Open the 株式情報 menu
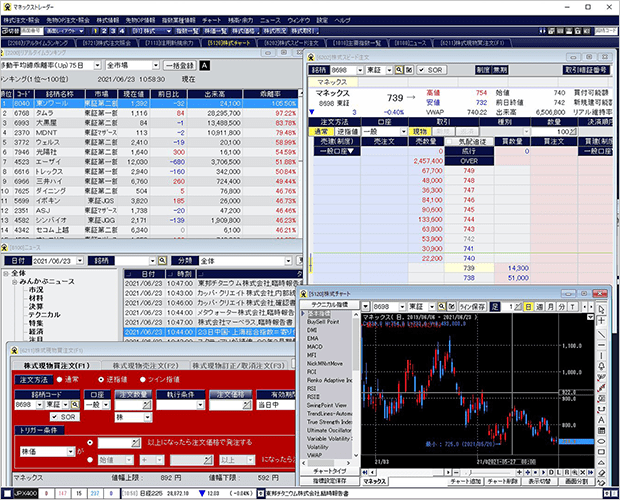Screen dimensions: 620x500 tap(108, 20)
